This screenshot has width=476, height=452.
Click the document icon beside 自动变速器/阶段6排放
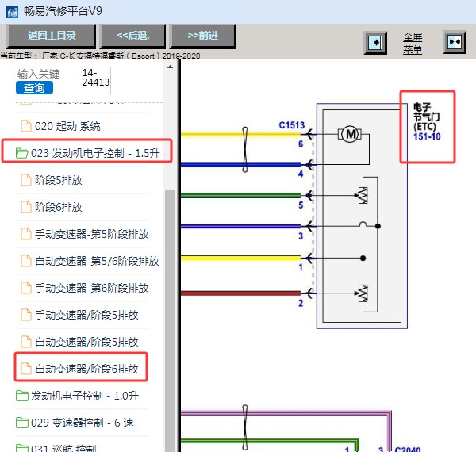pyautogui.click(x=26, y=369)
